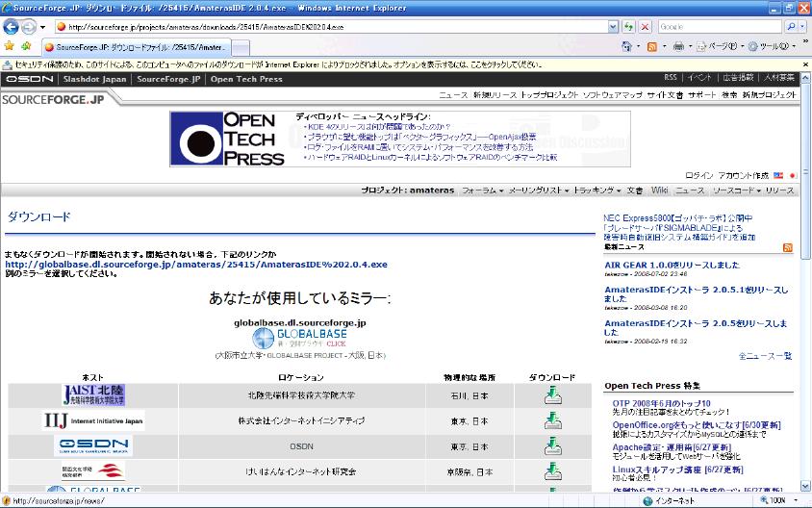Open the AmaterasIDE 2.0.5.1 release news
Image resolution: width=812 pixels, height=508 pixels.
tap(696, 294)
